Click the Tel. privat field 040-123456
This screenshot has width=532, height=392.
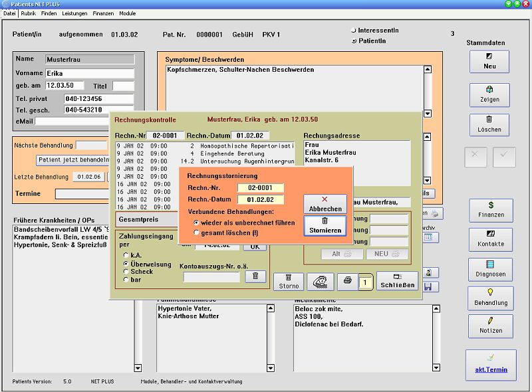[98, 99]
